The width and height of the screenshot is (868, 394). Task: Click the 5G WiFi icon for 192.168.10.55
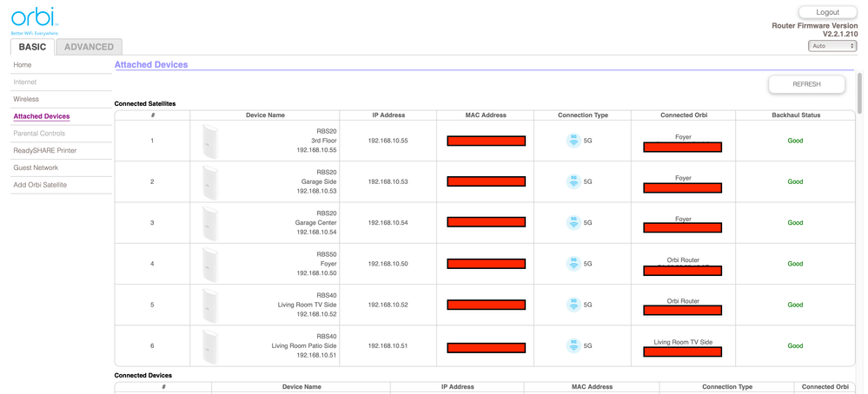click(x=573, y=141)
